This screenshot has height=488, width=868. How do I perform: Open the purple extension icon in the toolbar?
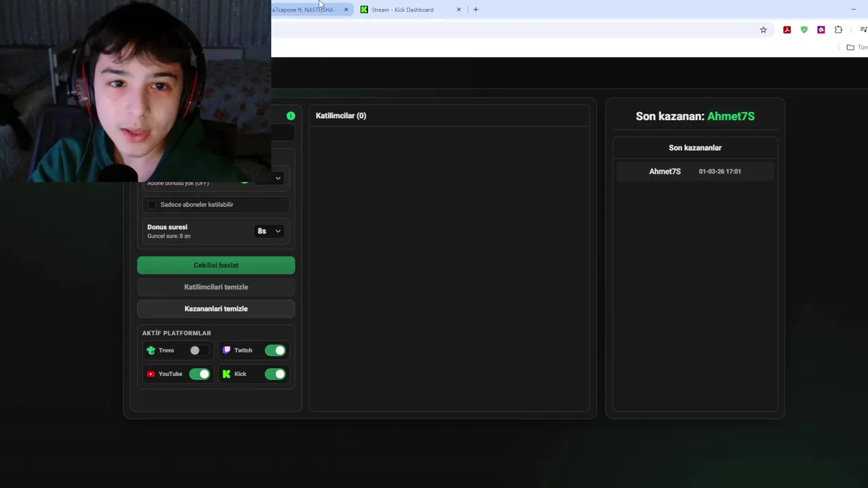(821, 30)
